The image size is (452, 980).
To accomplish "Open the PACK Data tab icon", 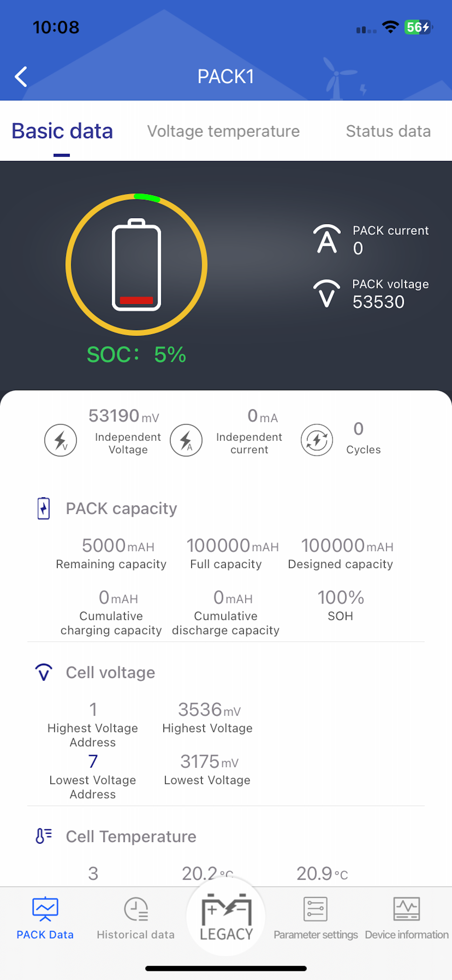I will [45, 909].
